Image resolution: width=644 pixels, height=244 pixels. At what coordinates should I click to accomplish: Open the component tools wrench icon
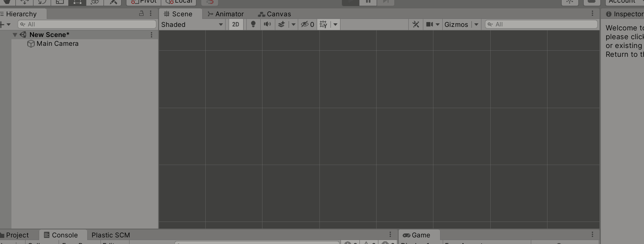415,24
